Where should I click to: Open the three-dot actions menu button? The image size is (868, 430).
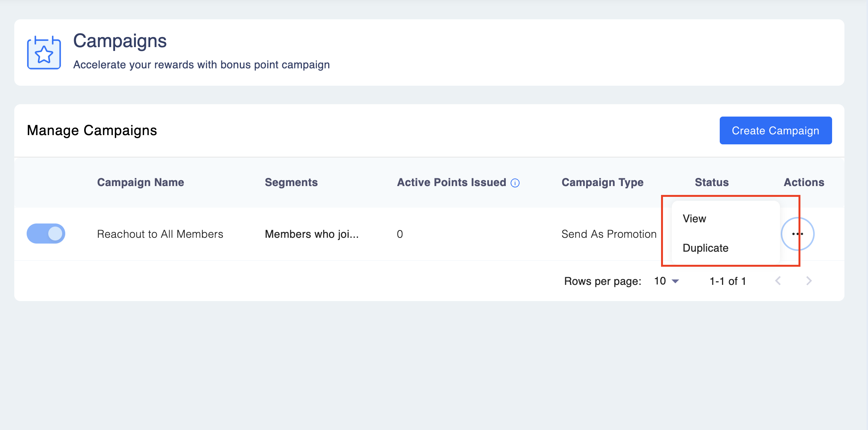tap(797, 234)
